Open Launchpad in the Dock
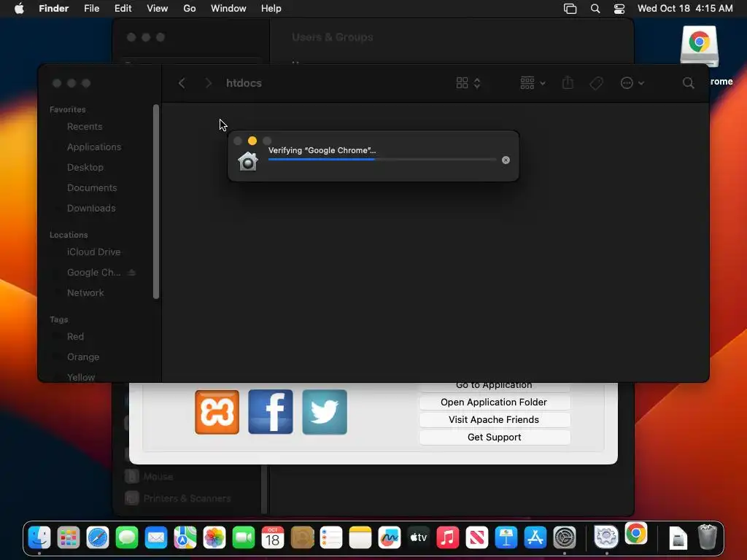 click(x=68, y=537)
